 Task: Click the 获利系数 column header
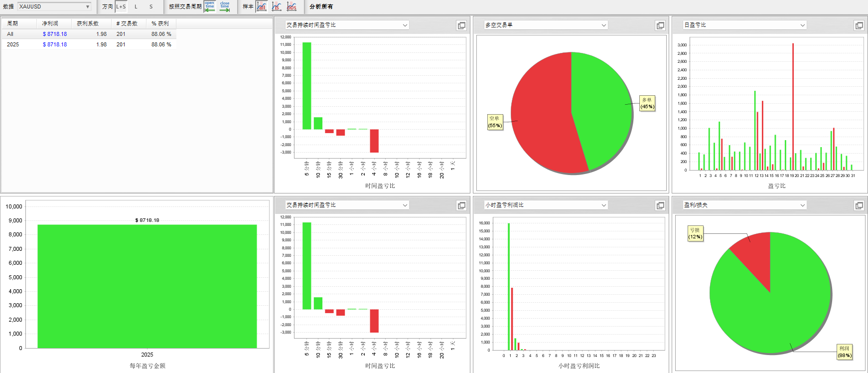coord(88,23)
